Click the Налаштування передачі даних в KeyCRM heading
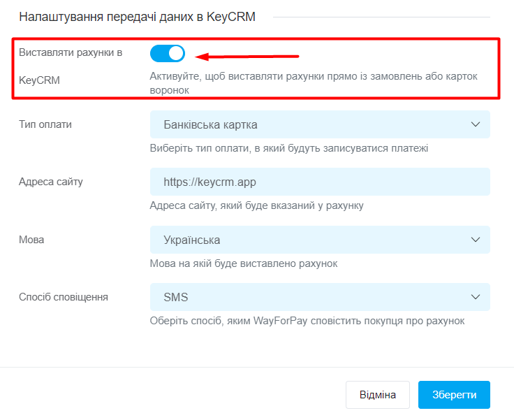This screenshot has height=420, width=514. tap(137, 17)
